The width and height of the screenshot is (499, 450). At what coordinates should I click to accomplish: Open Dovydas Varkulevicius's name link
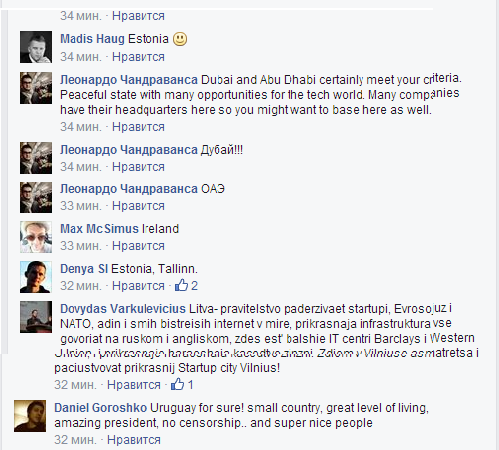(123, 309)
